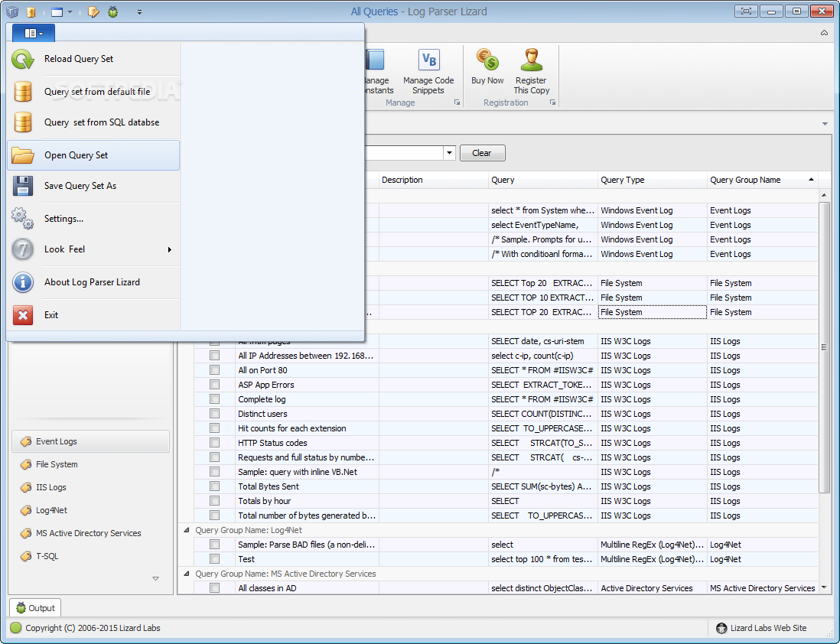Screen dimensions: 840x644
Task: Click the Register This Copy user icon
Action: click(532, 60)
